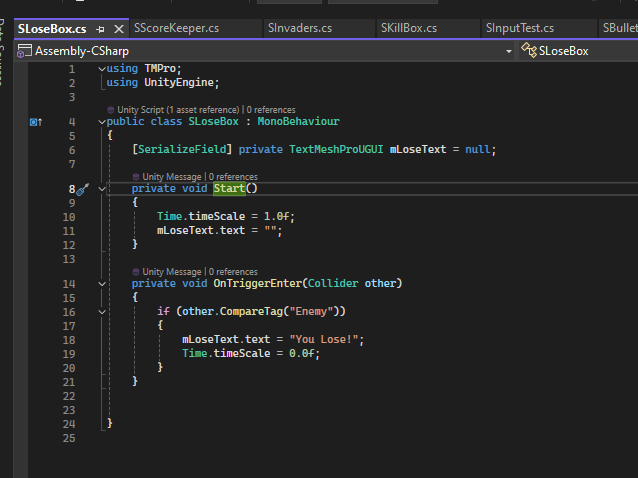Collapse the OnTriggerEnter method
The height and width of the screenshot is (478, 638).
pyautogui.click(x=102, y=284)
